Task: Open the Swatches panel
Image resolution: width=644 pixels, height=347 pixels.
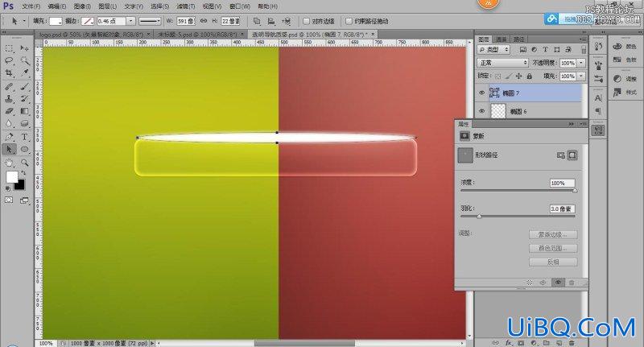Action: pyautogui.click(x=625, y=60)
